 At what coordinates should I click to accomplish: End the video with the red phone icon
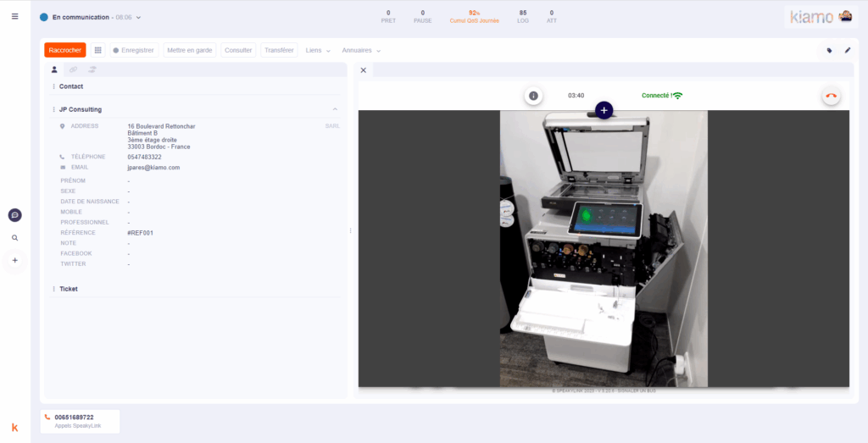click(x=831, y=96)
